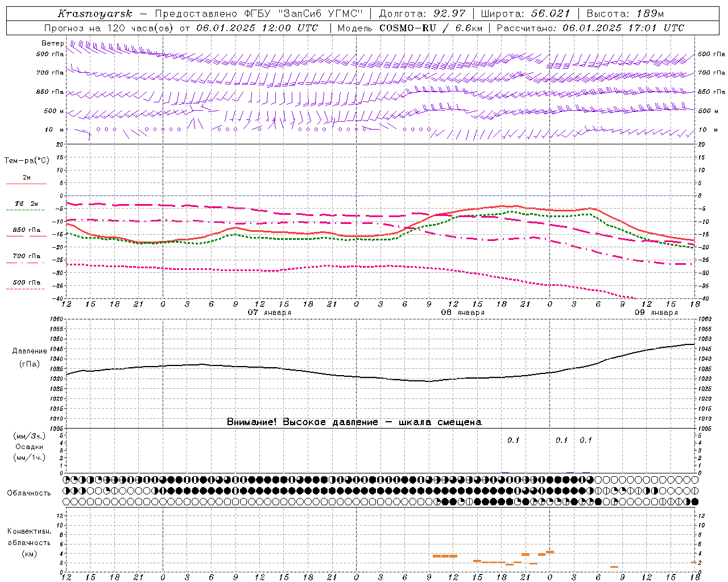Click the (мм/1ч.) precipitation unit label
Image resolution: width=728 pixels, height=582 pixels.
[30, 458]
